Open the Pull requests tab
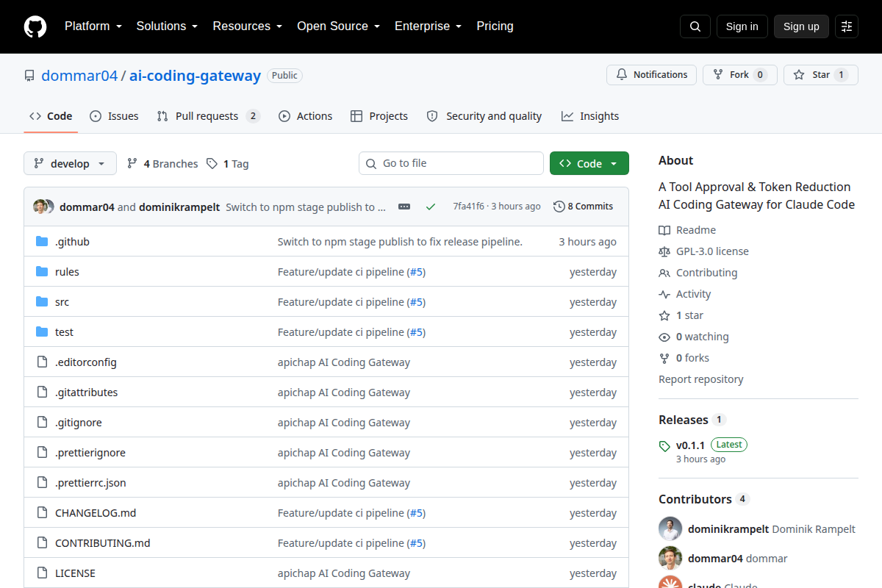 pos(208,116)
